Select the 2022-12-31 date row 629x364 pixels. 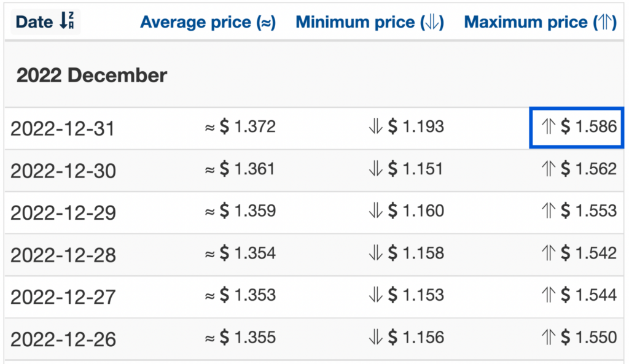[x=314, y=128]
